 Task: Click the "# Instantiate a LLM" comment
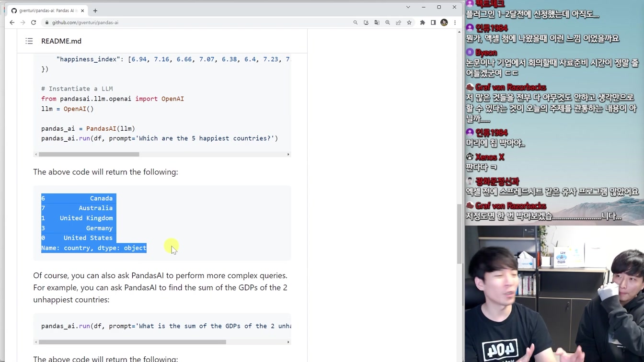(77, 89)
